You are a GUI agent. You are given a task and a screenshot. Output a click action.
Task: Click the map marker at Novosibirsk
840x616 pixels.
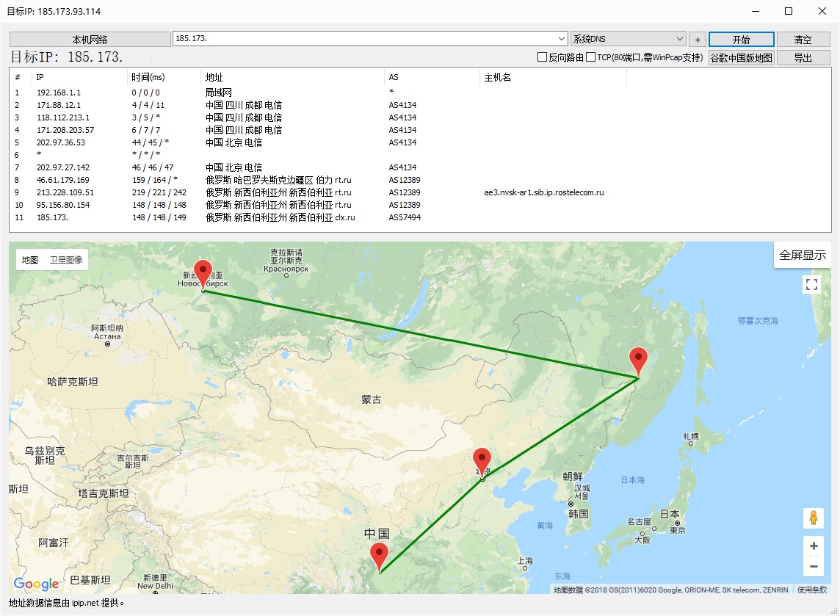click(203, 275)
